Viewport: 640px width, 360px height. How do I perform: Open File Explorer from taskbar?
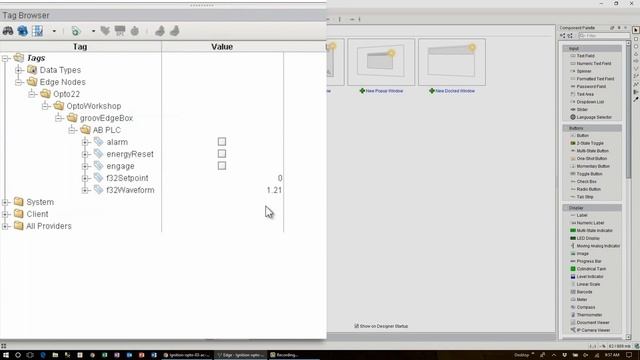[x=55, y=355]
